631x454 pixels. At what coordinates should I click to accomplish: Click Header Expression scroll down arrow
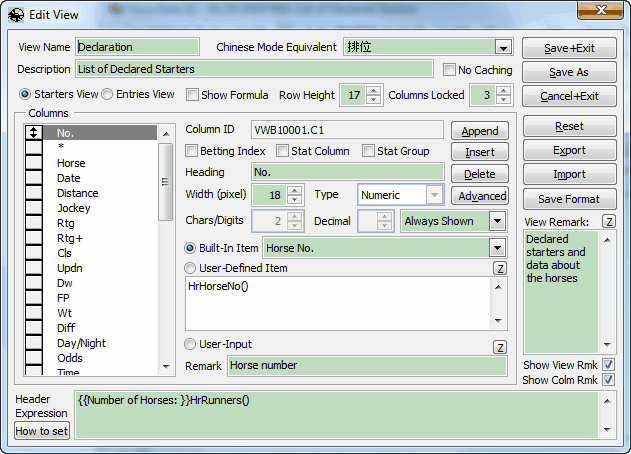607,430
